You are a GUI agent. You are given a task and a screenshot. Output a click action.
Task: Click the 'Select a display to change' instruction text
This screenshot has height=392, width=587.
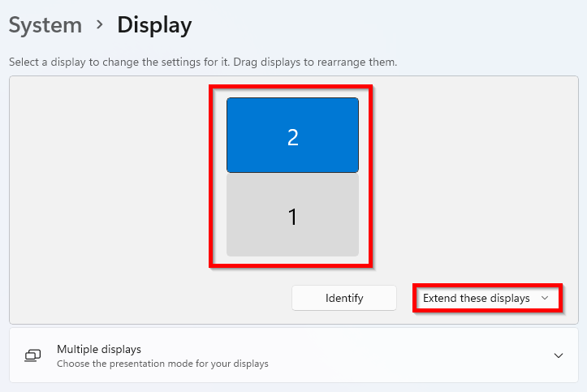point(203,62)
